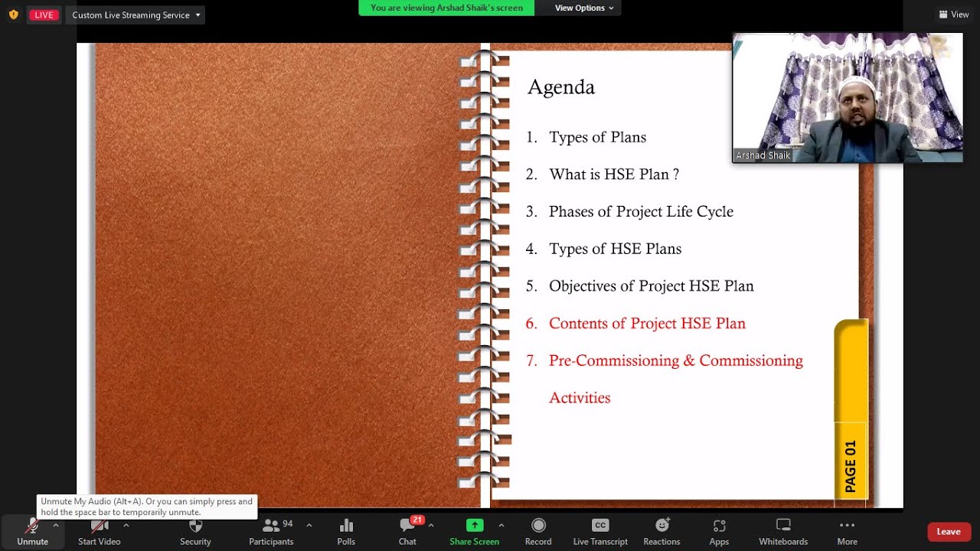This screenshot has height=551, width=980.
Task: Click the screen viewing notification banner
Action: click(x=446, y=8)
